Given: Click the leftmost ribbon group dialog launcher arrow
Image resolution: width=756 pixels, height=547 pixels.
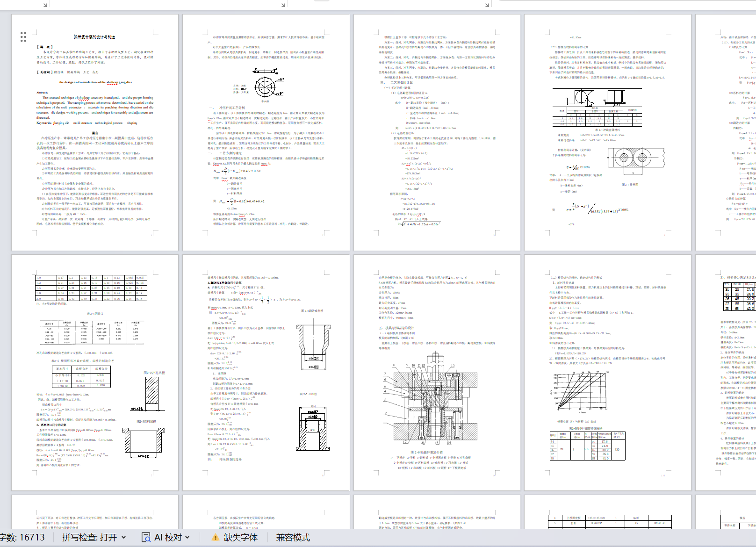Looking at the screenshot, I should click(x=45, y=5).
